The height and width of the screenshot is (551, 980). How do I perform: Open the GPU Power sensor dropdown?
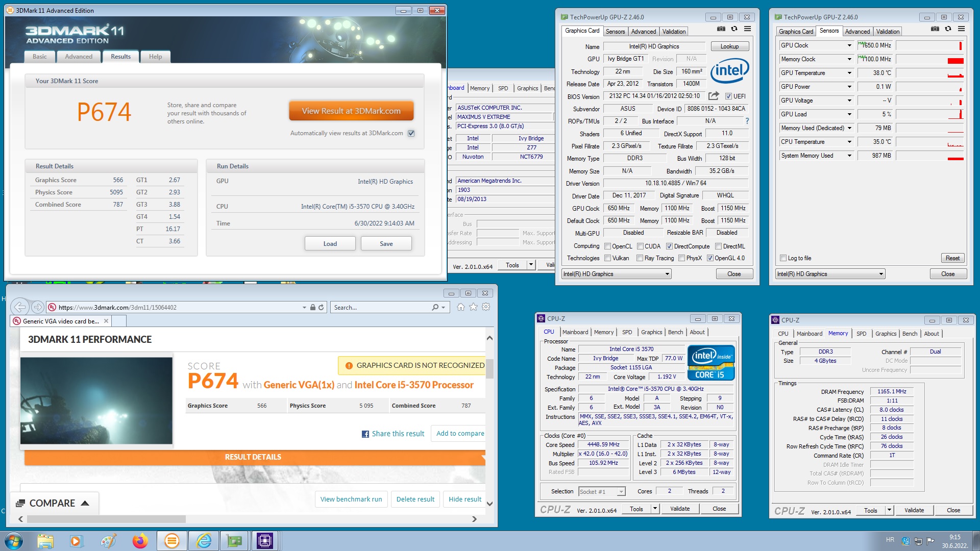coord(849,87)
